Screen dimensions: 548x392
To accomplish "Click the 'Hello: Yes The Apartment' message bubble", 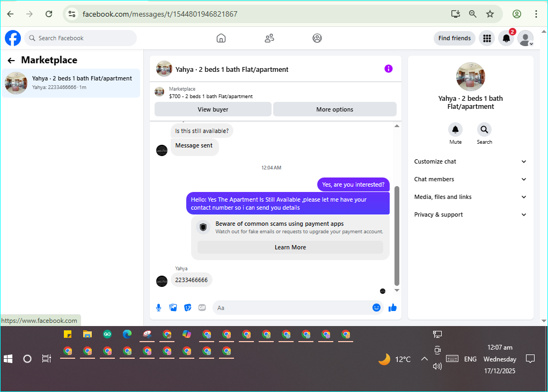I will 288,203.
